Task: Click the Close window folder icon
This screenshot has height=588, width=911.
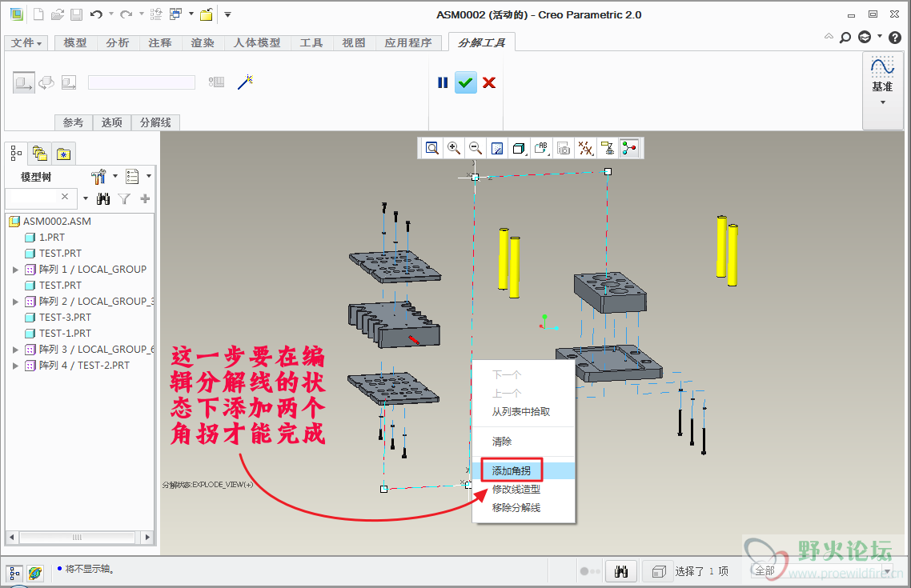Action: (207, 14)
